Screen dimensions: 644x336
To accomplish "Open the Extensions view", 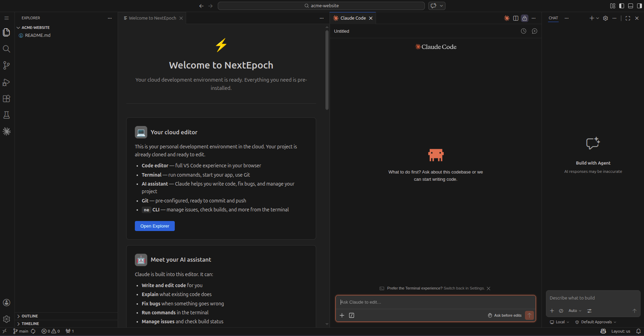I will [x=7, y=98].
